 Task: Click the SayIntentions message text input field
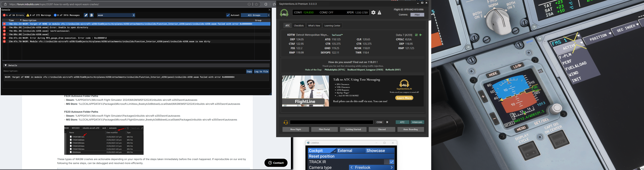click(331, 122)
